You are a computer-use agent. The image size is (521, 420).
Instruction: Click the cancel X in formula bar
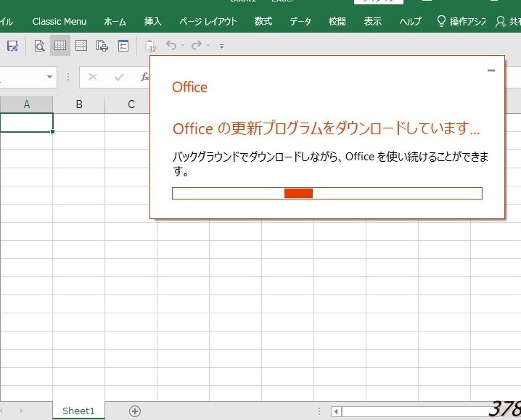[x=92, y=77]
